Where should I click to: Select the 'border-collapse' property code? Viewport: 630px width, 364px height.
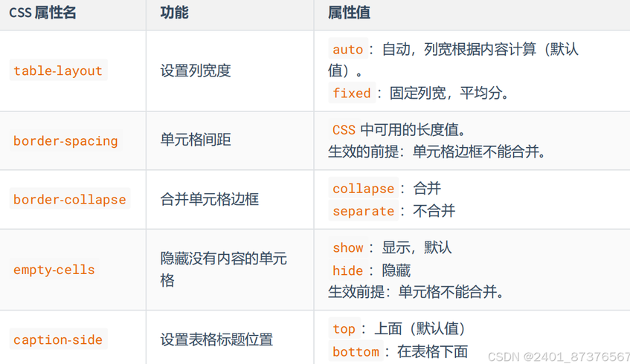[70, 199]
